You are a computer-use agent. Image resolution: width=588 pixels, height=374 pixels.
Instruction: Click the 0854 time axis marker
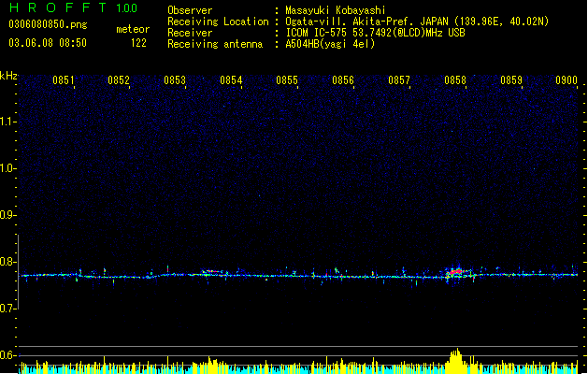pos(231,80)
